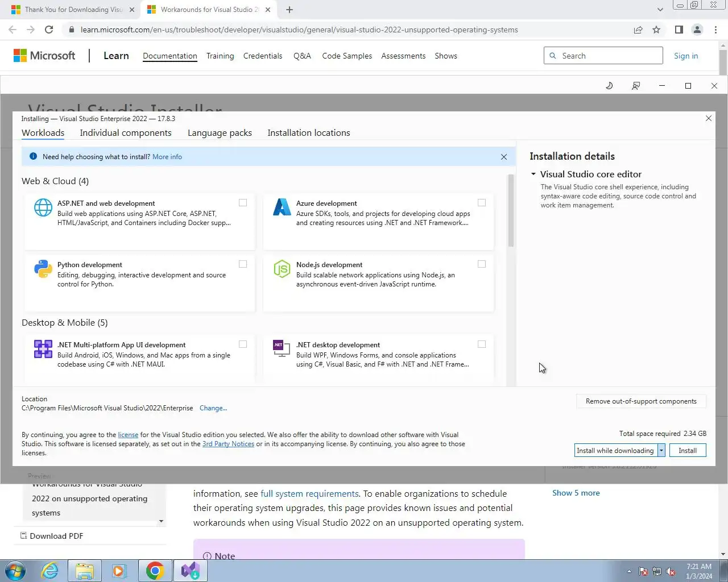
Task: Switch to the Language packs tab
Action: coord(220,133)
